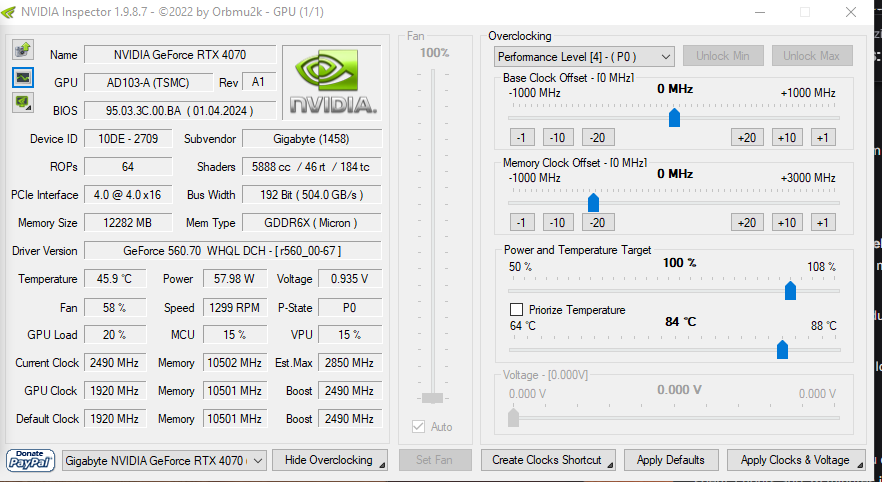Image resolution: width=882 pixels, height=482 pixels.
Task: Click the NVIDIA Inspector title bar icon
Action: point(8,12)
